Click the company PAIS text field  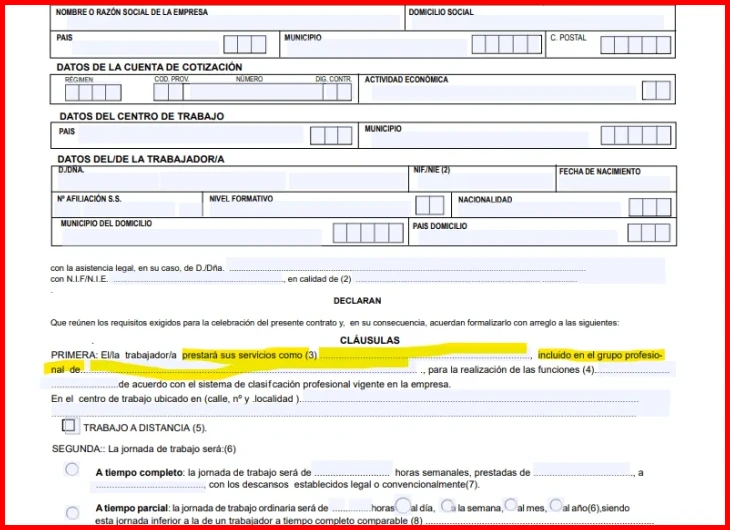[145, 48]
